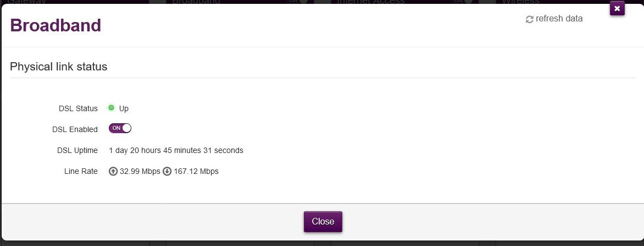Click the refresh data circular arrows icon

click(529, 19)
